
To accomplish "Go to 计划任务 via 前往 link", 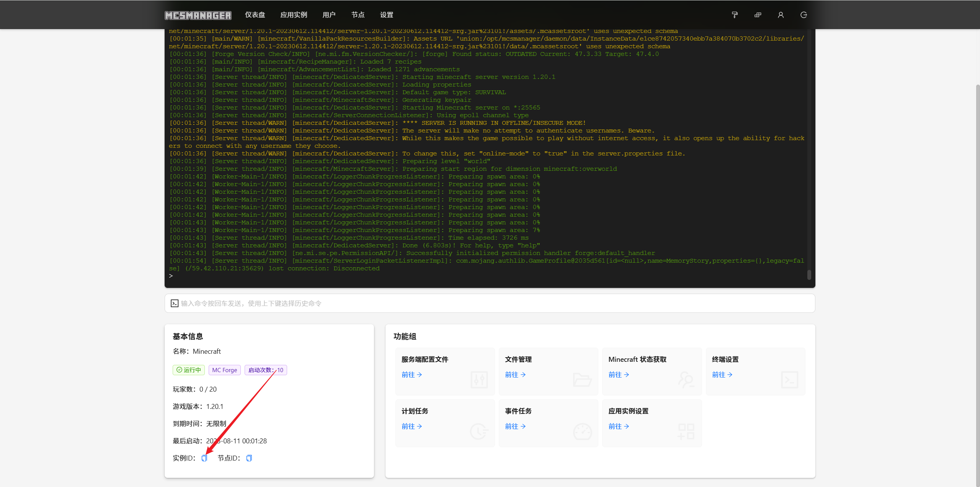I will [x=412, y=426].
